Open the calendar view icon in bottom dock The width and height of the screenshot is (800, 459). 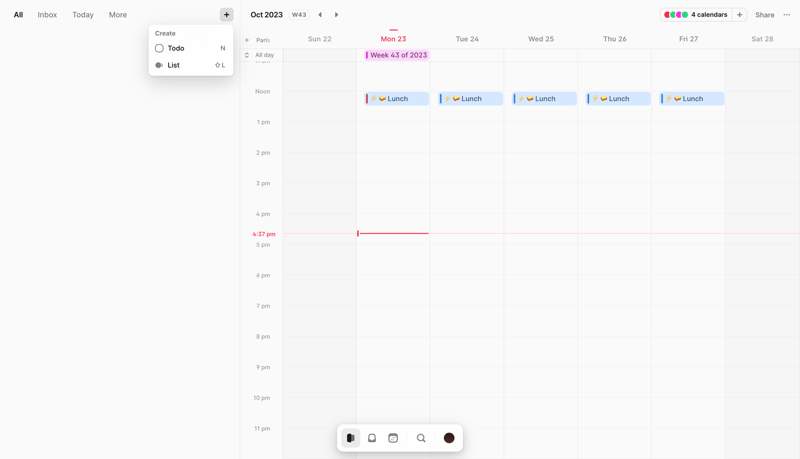click(393, 438)
